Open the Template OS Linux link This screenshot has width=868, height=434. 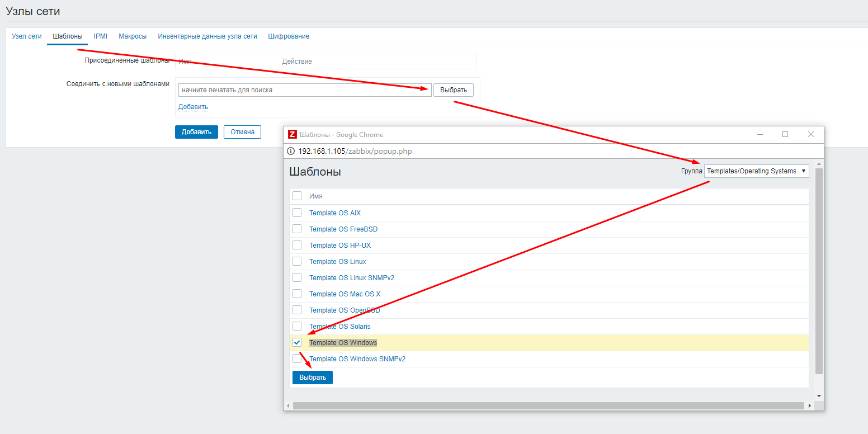(x=338, y=262)
